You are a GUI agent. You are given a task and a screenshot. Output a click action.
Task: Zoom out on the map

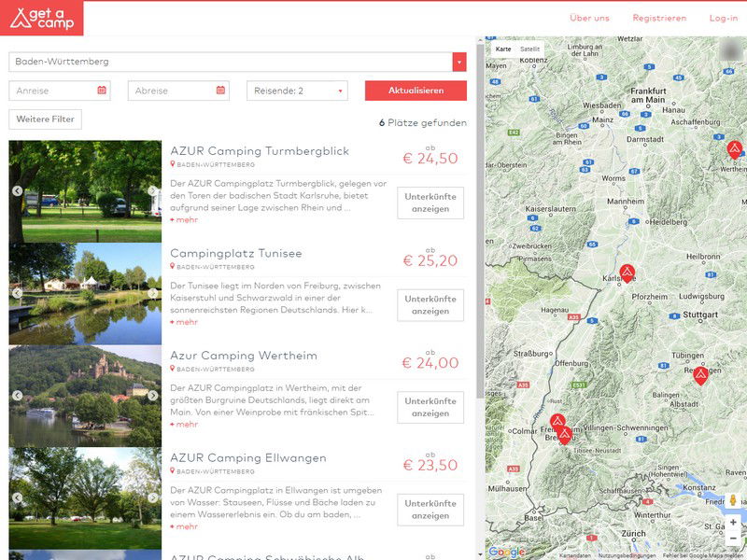[733, 539]
